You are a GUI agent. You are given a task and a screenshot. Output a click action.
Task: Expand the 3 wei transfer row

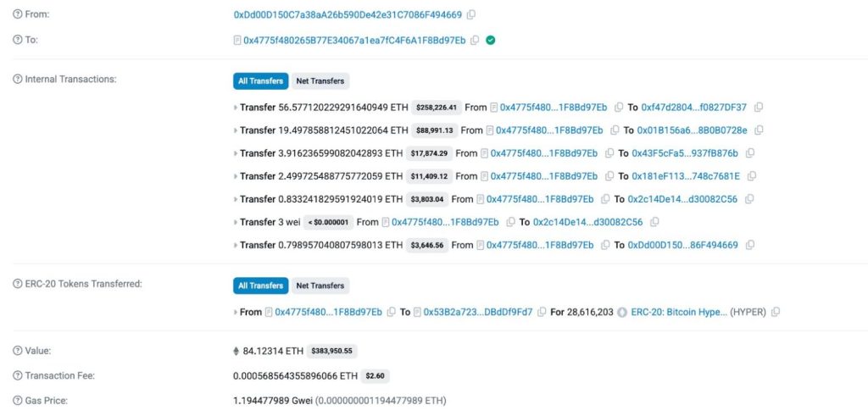[x=236, y=222]
